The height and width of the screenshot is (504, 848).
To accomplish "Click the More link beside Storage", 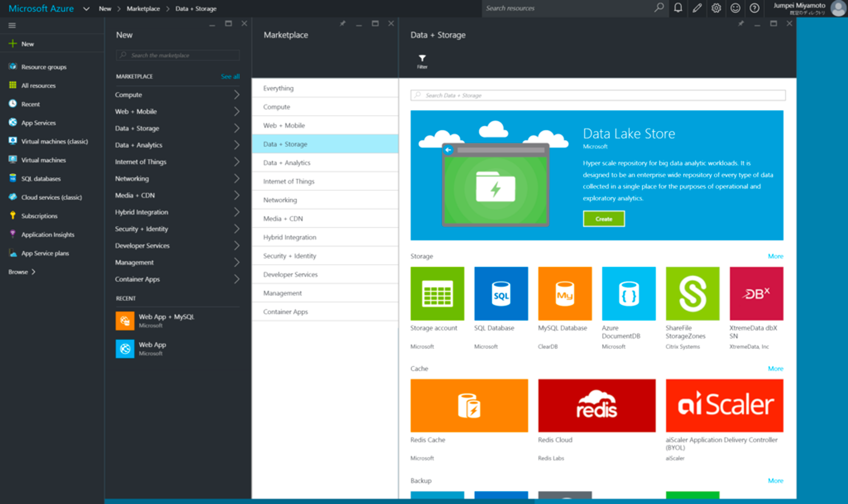I will click(x=775, y=256).
